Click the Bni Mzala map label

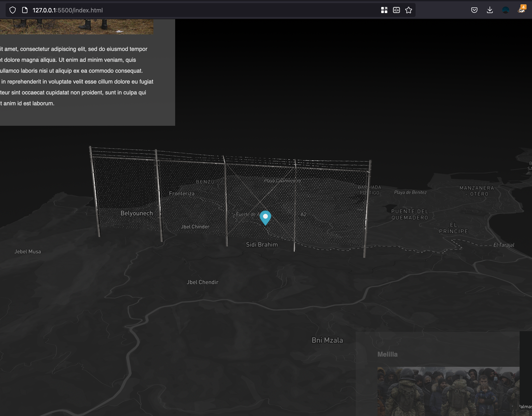click(327, 340)
